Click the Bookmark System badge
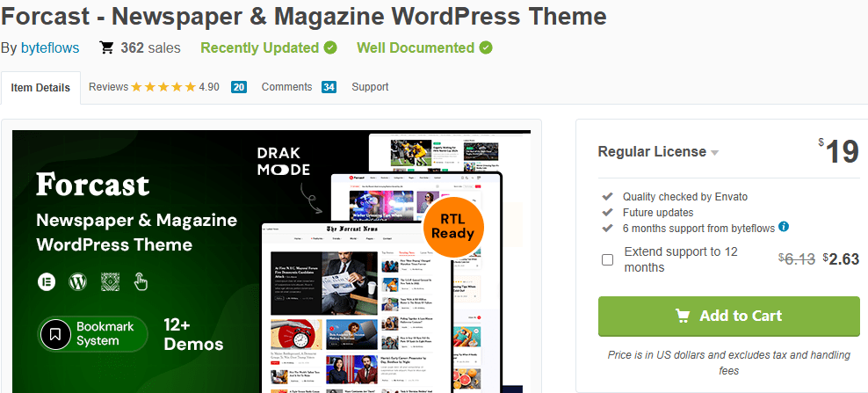The image size is (868, 393). pyautogui.click(x=93, y=334)
